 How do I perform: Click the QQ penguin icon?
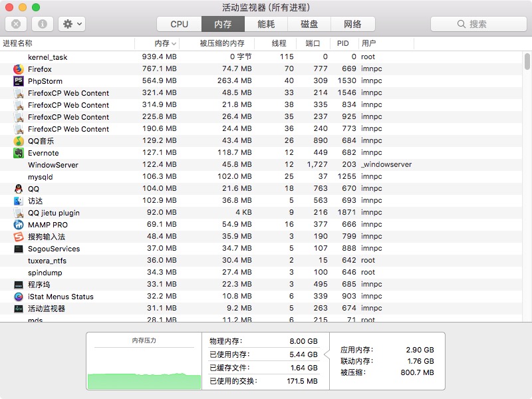[19, 189]
